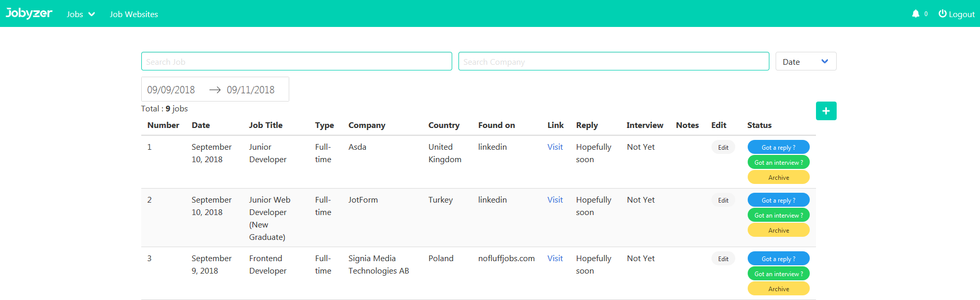Visit the Asda job link
This screenshot has height=300, width=980.
(x=555, y=147)
